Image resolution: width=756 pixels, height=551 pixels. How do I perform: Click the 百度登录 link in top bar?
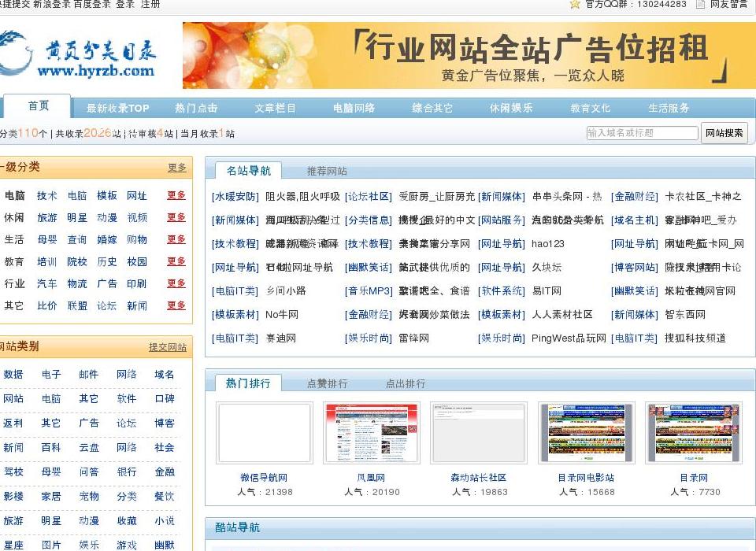pyautogui.click(x=92, y=5)
